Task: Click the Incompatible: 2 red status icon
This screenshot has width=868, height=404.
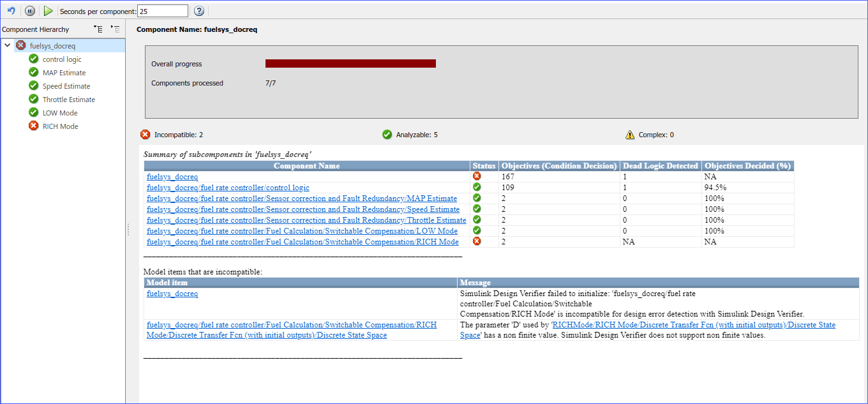Action: [x=146, y=135]
